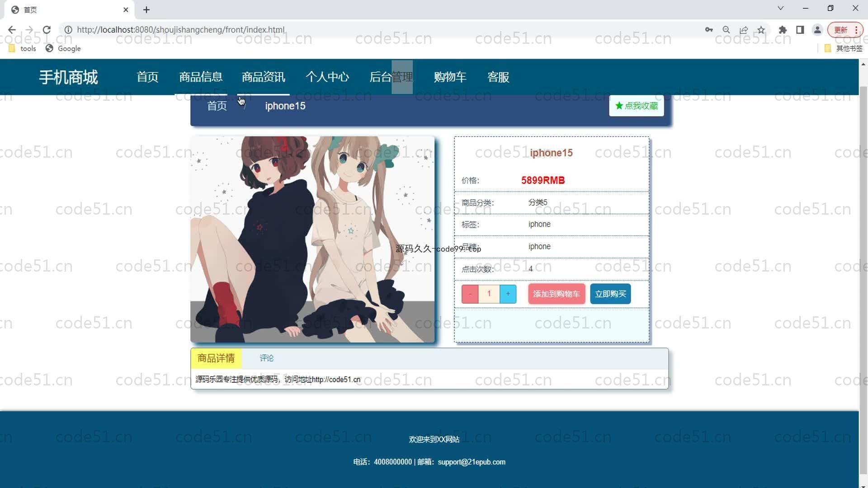868x488 pixels.
Task: Click the iphone15 breadcrumb text
Action: (x=285, y=106)
